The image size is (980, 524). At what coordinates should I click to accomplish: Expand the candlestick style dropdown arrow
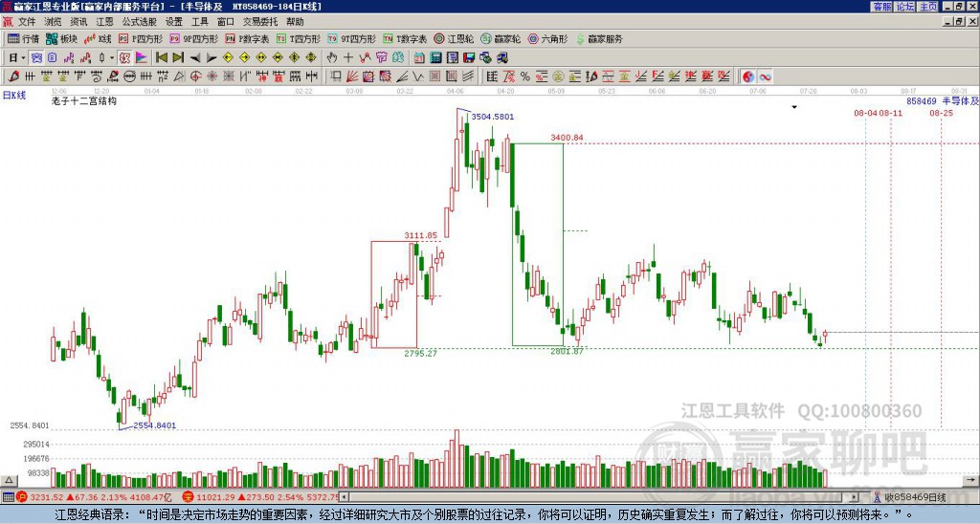pyautogui.click(x=111, y=57)
